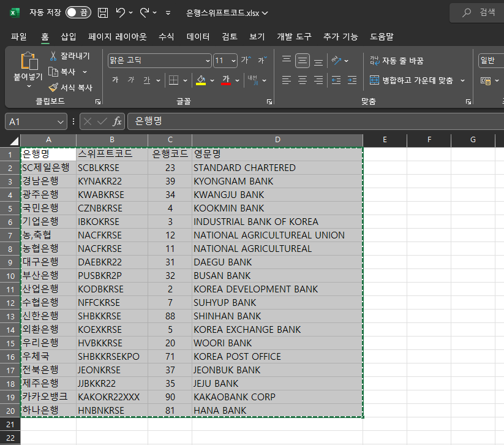Switch to the 개발 도구 tab
The image size is (504, 445).
pos(294,37)
